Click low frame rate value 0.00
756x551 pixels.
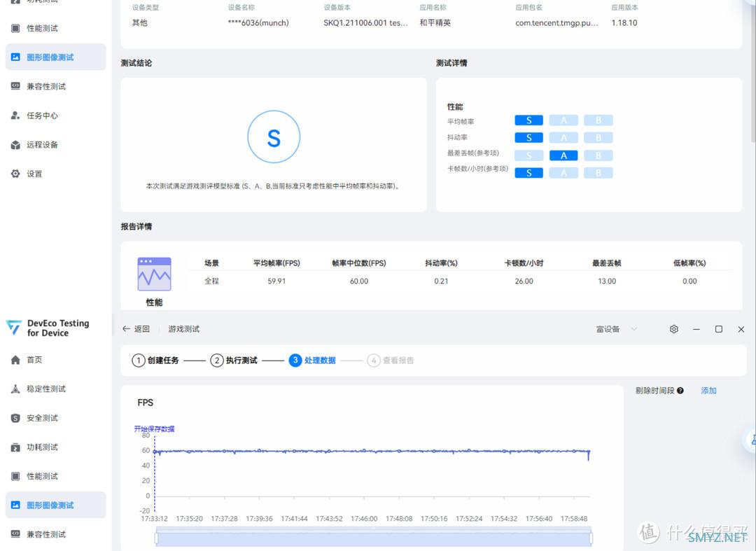pyautogui.click(x=689, y=281)
